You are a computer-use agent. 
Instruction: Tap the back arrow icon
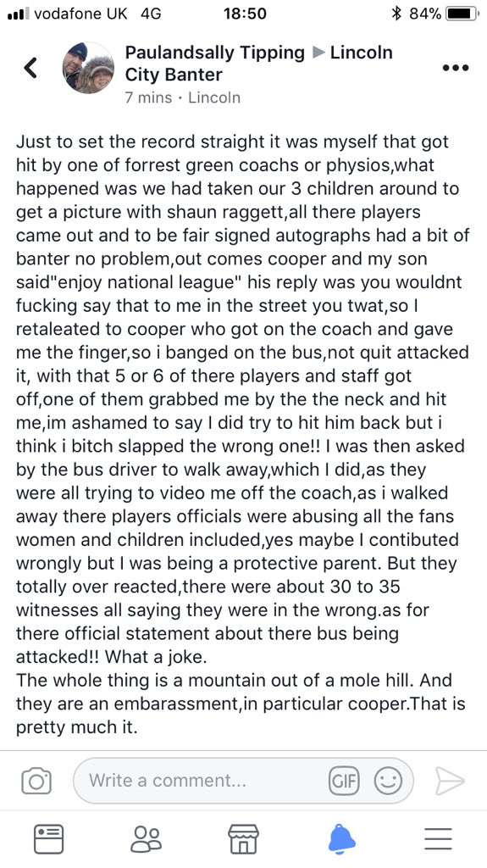point(30,68)
